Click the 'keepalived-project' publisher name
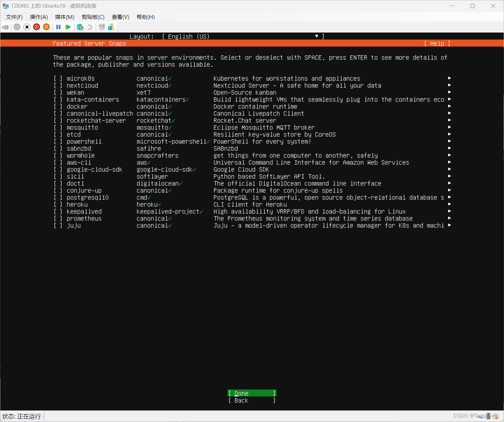Screen dimensions: 504x422 168,212
